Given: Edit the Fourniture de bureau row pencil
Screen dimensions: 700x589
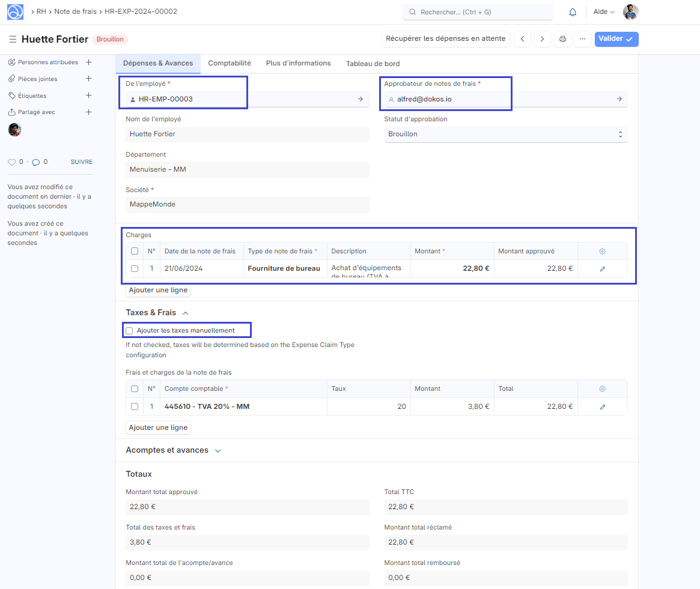Looking at the screenshot, I should tap(603, 269).
